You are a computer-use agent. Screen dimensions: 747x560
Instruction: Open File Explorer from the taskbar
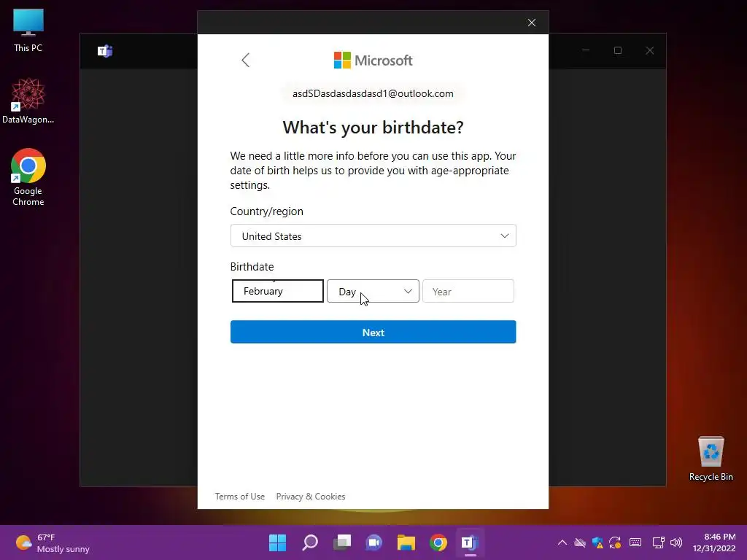[x=406, y=542]
